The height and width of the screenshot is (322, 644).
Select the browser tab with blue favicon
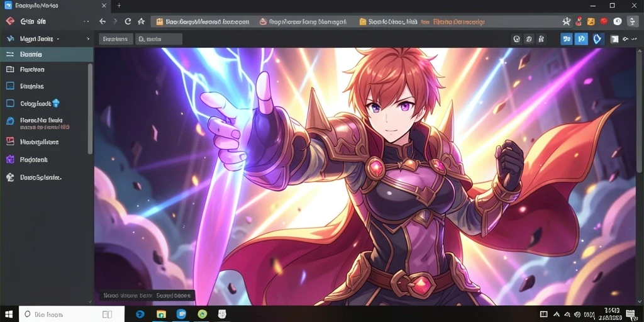(55, 6)
